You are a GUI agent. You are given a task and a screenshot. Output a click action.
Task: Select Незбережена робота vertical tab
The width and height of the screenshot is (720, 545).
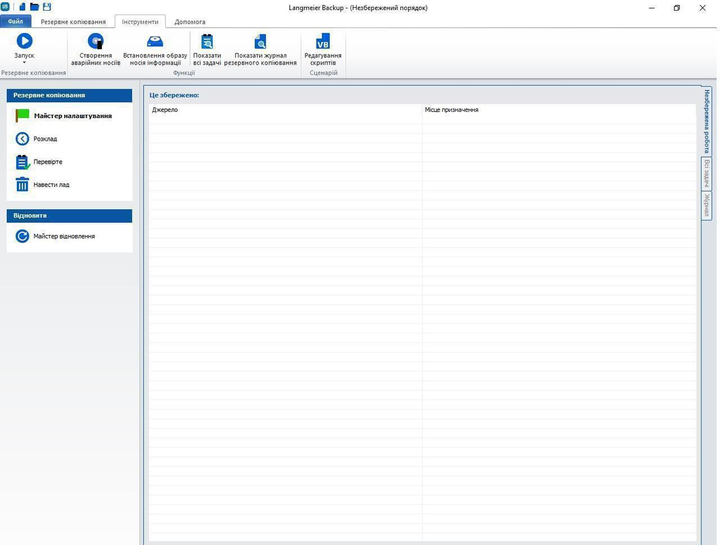pos(707,122)
